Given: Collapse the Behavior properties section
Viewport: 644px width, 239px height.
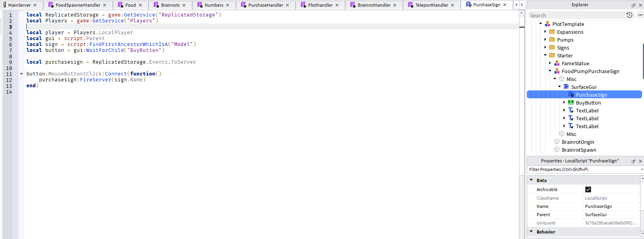Looking at the screenshot, I should click(531, 232).
